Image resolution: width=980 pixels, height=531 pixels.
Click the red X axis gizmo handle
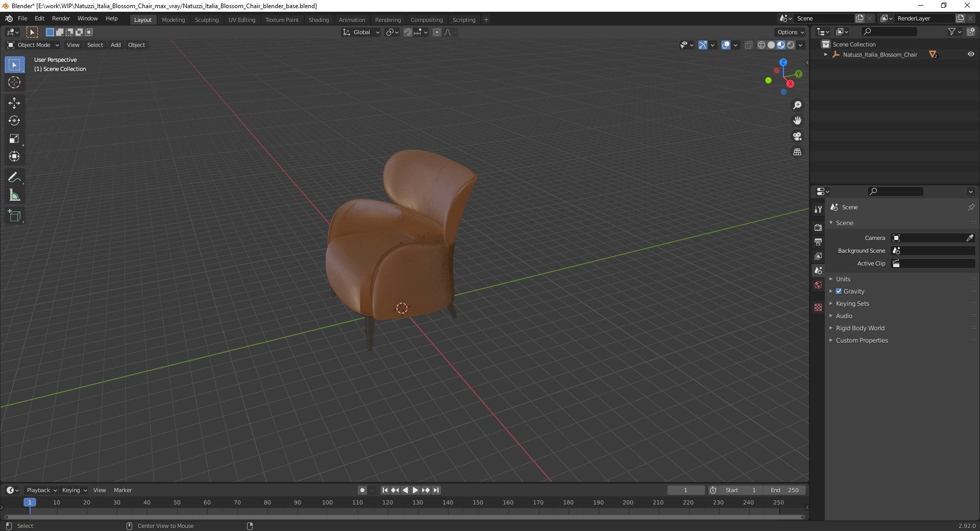click(x=790, y=84)
